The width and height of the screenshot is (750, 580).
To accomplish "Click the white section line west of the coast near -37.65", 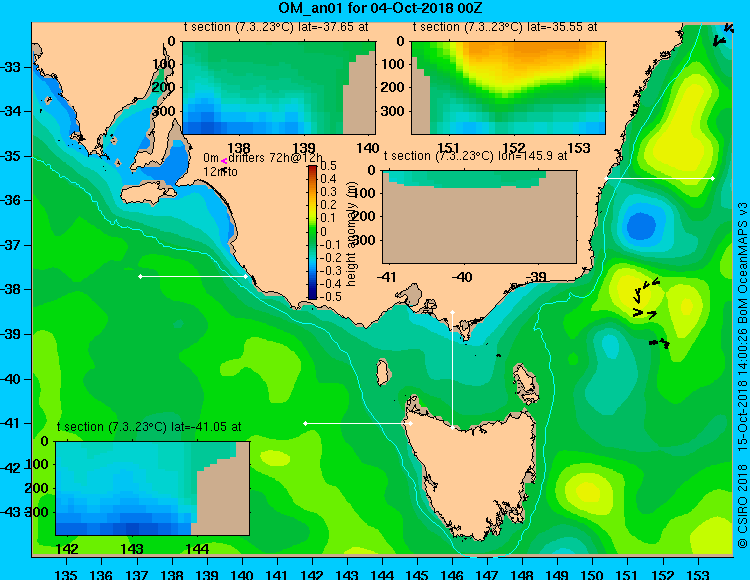I will tap(193, 276).
